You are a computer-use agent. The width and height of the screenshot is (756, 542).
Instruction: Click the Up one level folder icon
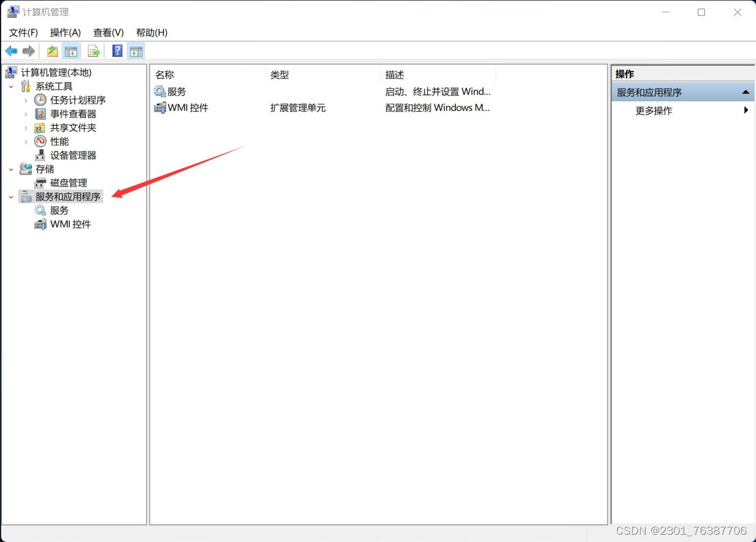53,51
